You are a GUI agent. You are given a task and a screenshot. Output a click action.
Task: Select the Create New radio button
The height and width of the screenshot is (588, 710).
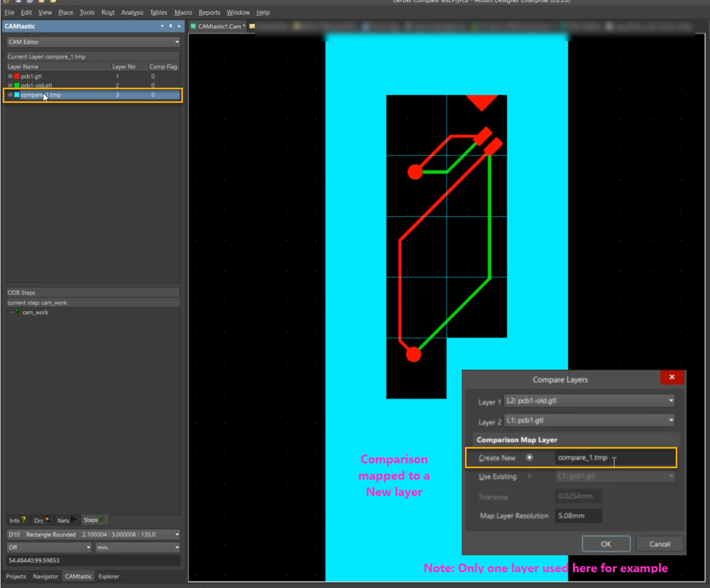[x=529, y=458]
